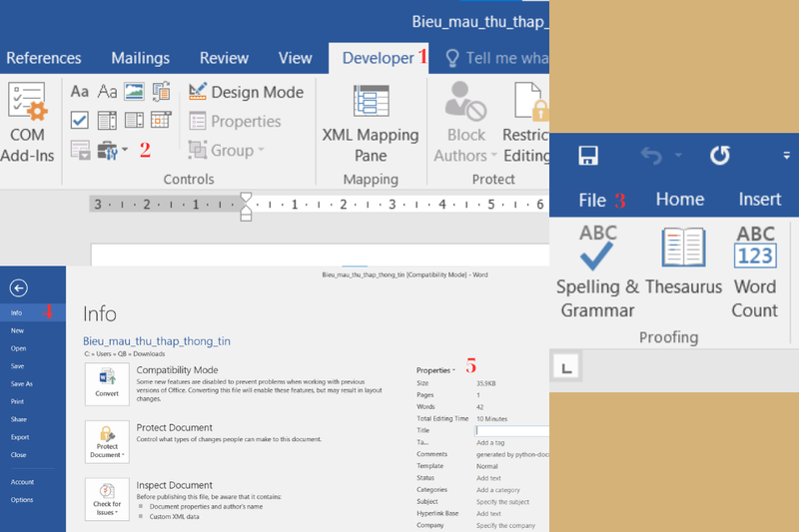This screenshot has width=799, height=532.
Task: Choose Export in Backstage menu
Action: pyautogui.click(x=33, y=437)
